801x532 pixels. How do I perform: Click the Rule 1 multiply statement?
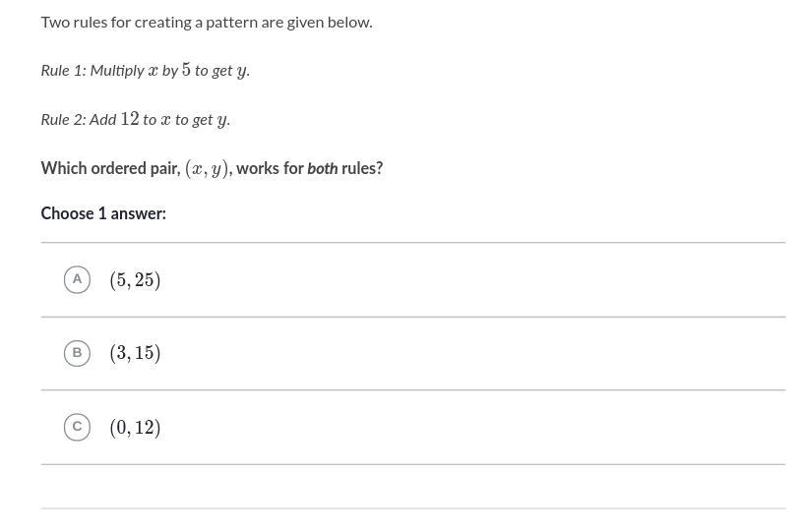pyautogui.click(x=145, y=70)
